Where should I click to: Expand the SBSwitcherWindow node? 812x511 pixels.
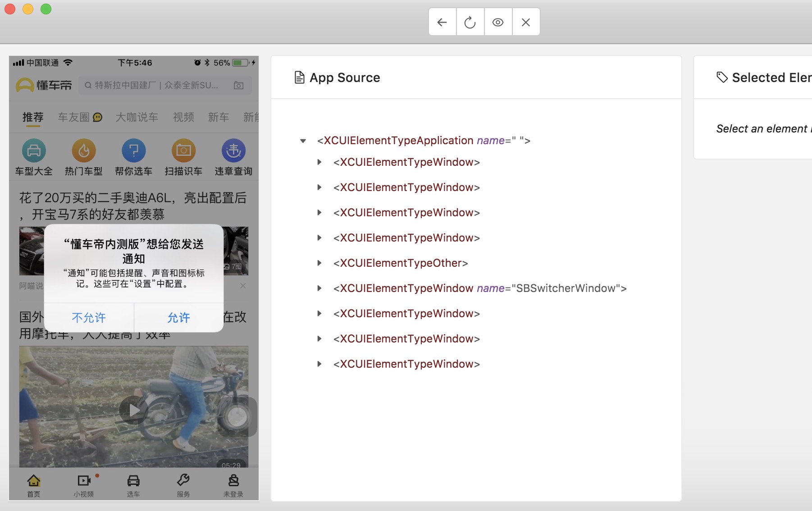pyautogui.click(x=319, y=288)
